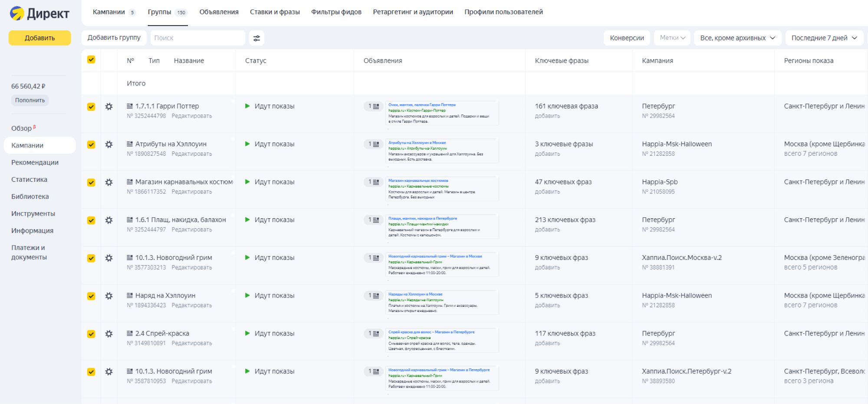Open the Метки dropdown
This screenshot has width=868, height=404.
click(x=672, y=38)
